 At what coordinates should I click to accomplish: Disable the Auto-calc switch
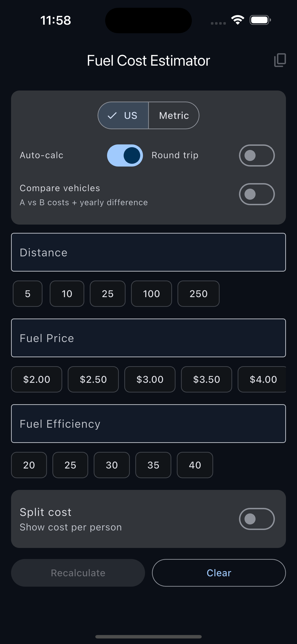pos(125,155)
